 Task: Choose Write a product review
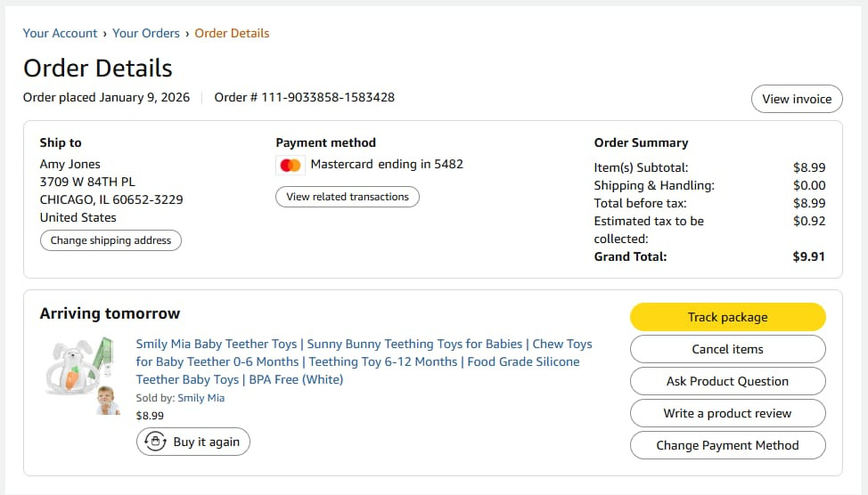(727, 413)
